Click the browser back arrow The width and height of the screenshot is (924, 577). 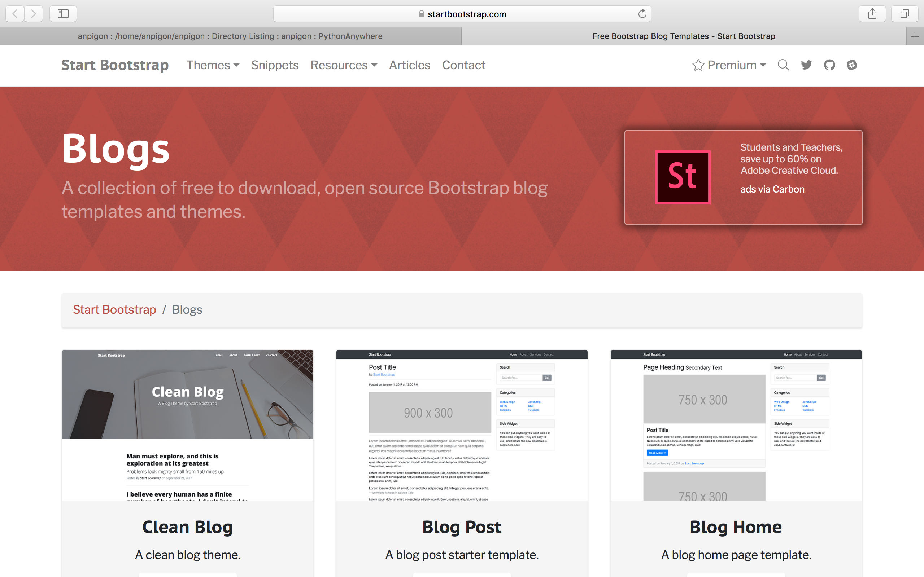tap(14, 14)
